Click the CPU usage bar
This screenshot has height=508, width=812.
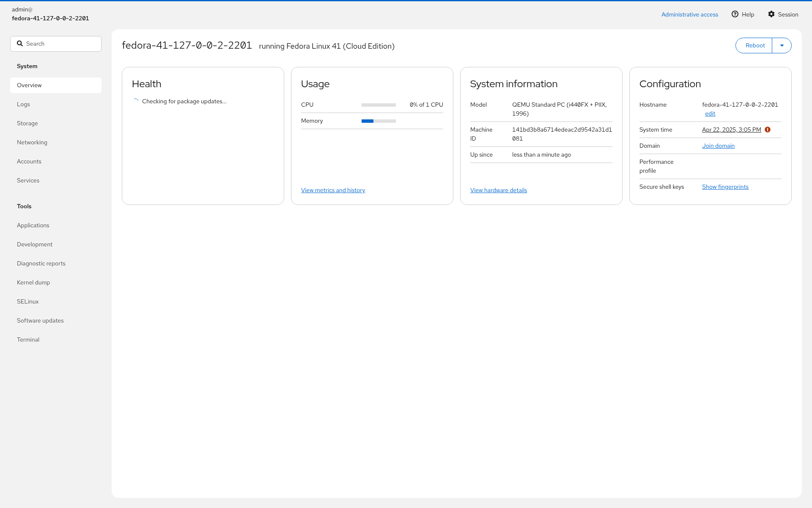coord(379,105)
